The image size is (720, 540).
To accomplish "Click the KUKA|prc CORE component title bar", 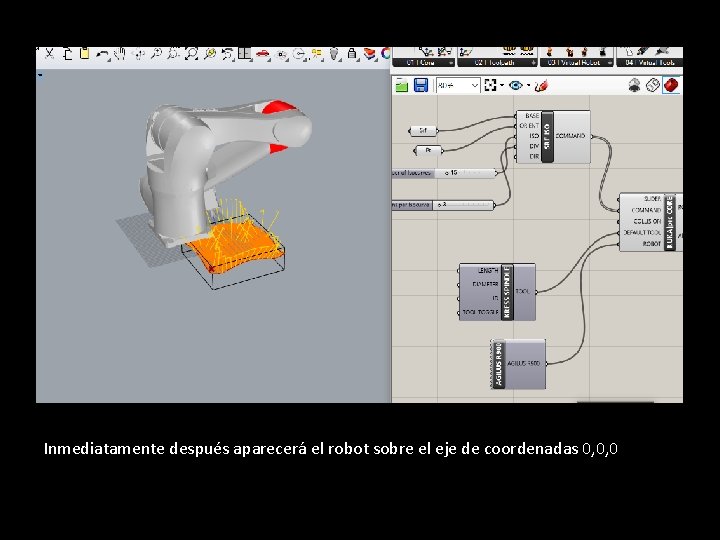I will click(670, 222).
